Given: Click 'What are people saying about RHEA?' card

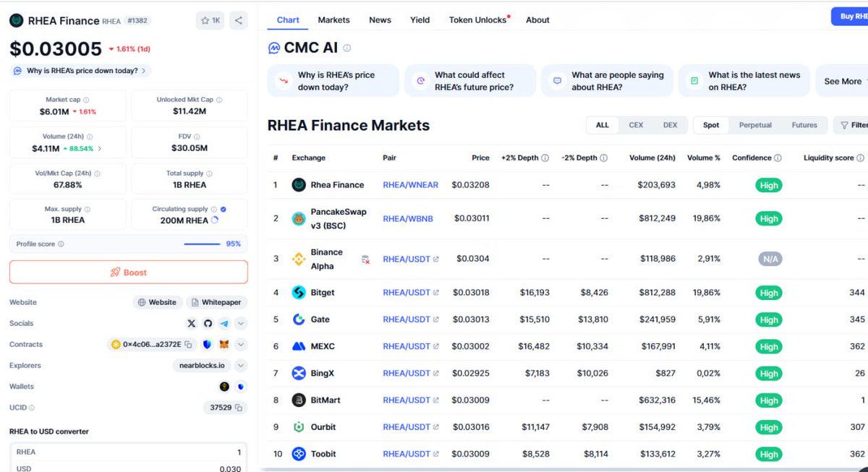Looking at the screenshot, I should coord(607,81).
